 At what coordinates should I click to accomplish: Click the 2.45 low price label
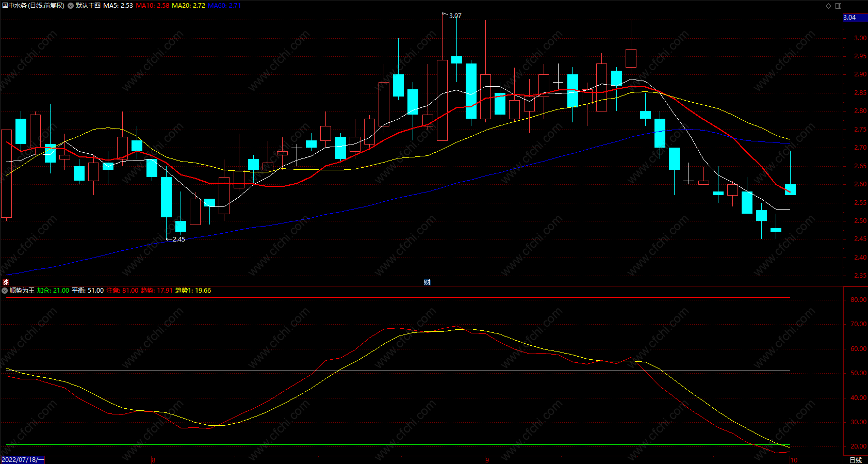pos(179,239)
